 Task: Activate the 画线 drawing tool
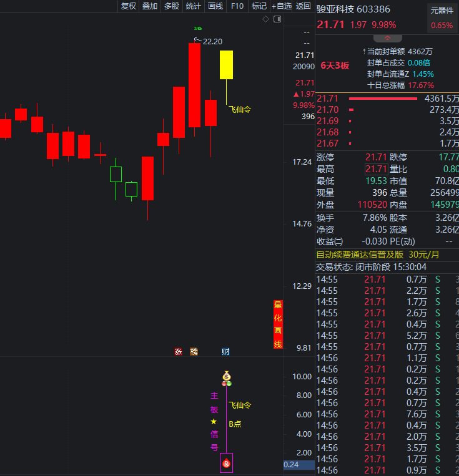(x=215, y=6)
